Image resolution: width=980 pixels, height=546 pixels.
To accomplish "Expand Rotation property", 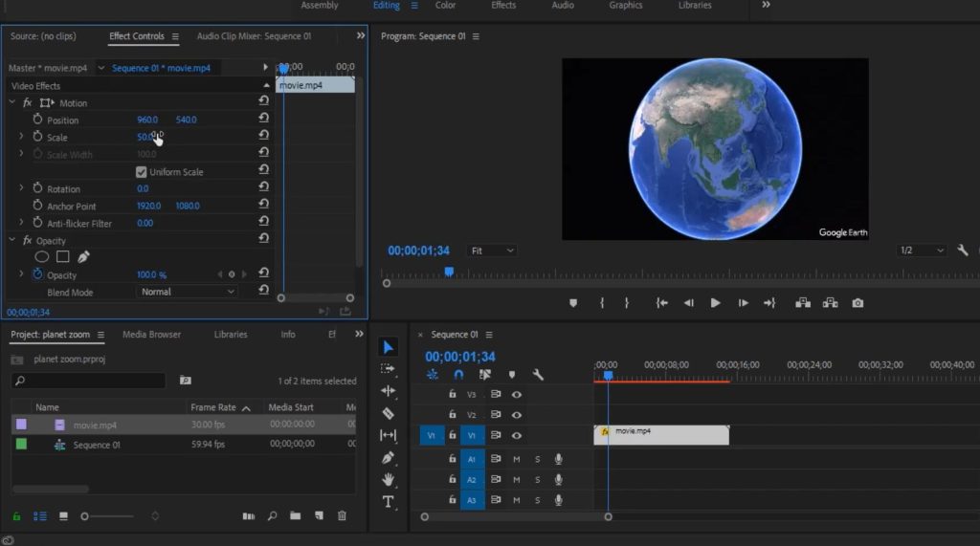I will (x=21, y=188).
